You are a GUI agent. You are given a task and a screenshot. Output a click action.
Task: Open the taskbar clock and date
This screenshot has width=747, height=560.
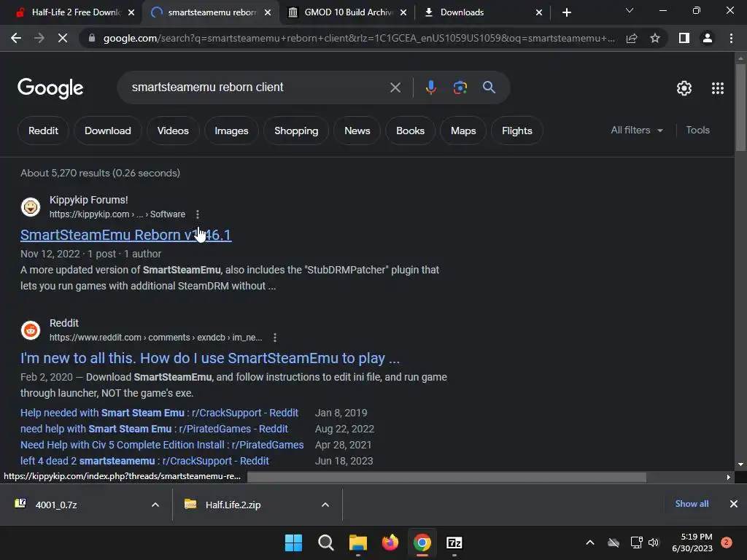(x=692, y=542)
